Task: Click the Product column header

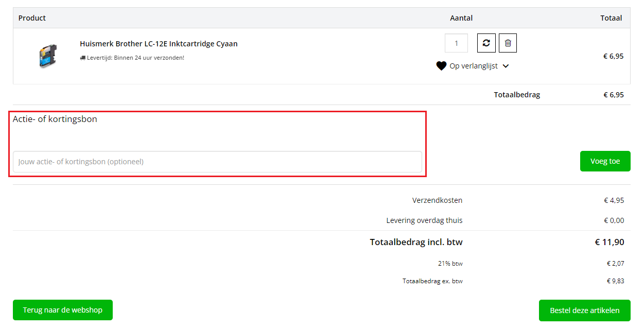Action: (x=32, y=18)
